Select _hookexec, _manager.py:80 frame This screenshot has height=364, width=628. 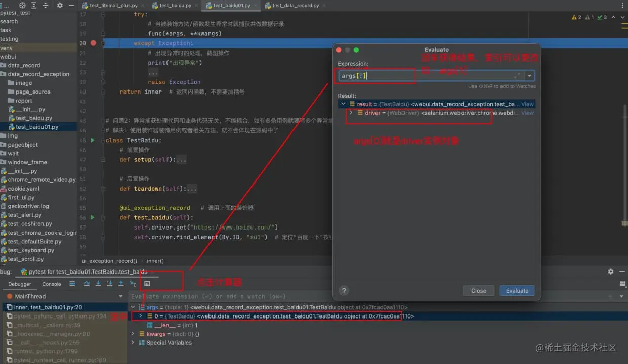point(65,334)
